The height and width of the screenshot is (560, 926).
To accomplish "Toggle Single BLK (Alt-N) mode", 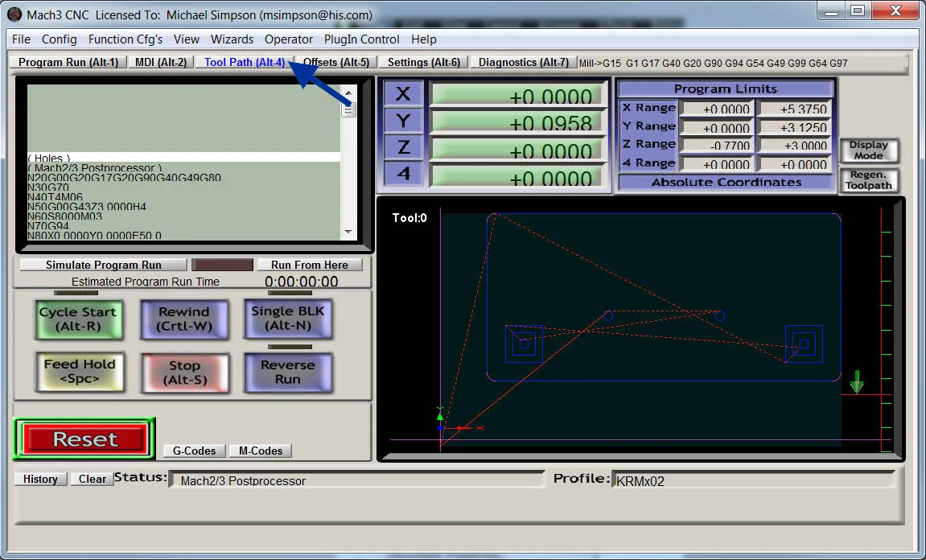I will point(287,319).
